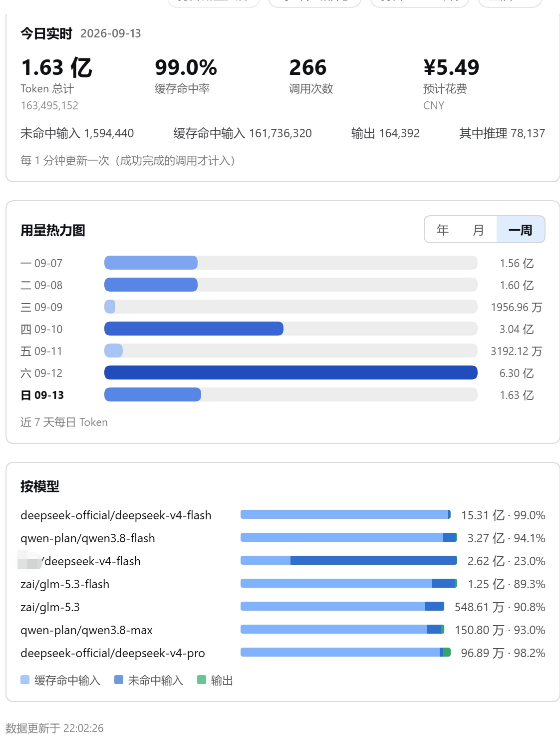
Task: Click the 近 7 天每日 Token caption
Action: (64, 422)
